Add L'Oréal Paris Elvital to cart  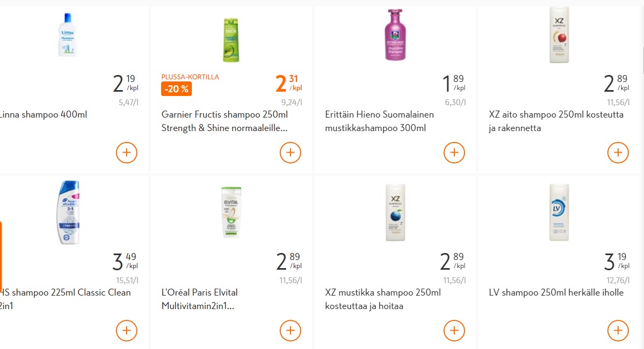click(x=290, y=331)
